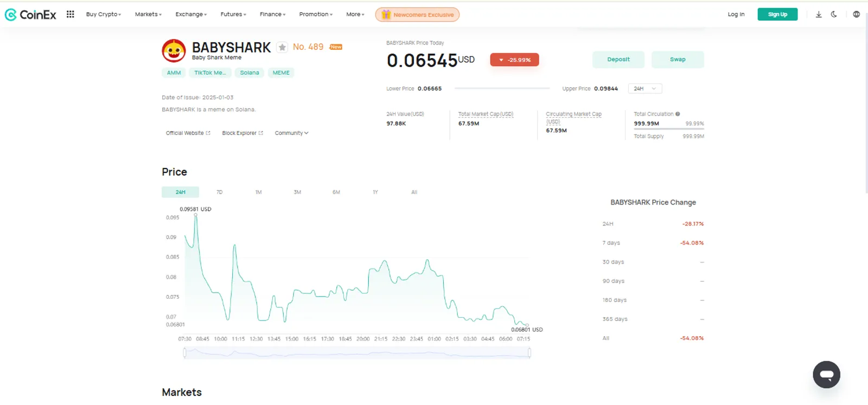Screen dimensions: 868x405
Task: Select the AMM tag
Action: coord(174,73)
